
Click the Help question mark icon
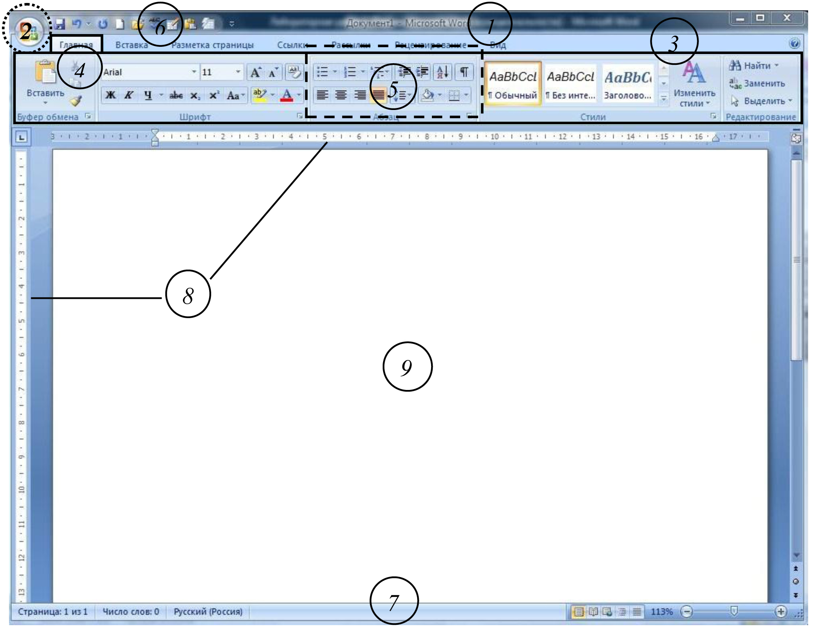tap(794, 44)
